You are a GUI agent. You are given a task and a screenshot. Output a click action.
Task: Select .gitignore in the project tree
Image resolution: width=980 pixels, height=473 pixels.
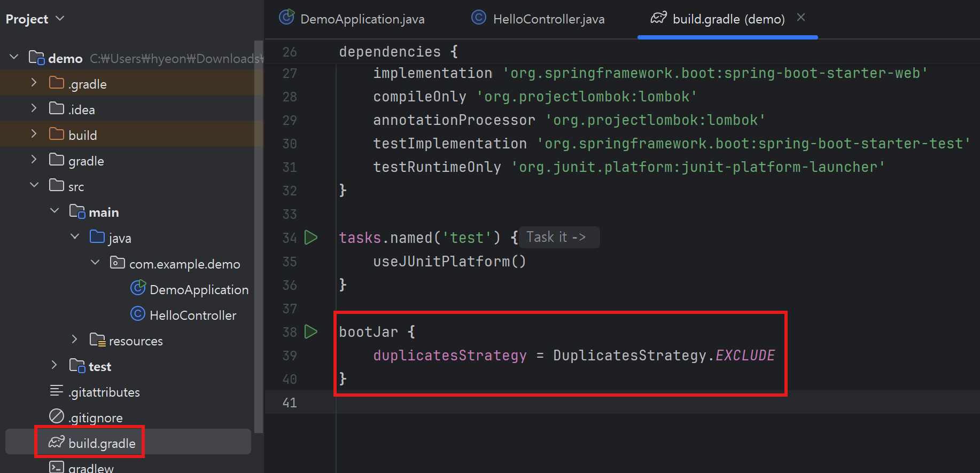point(95,417)
